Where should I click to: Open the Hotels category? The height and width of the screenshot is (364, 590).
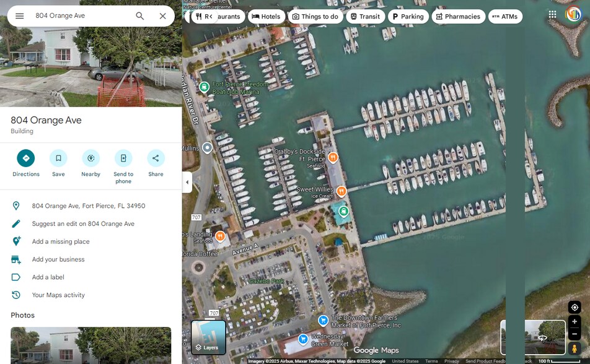click(266, 17)
